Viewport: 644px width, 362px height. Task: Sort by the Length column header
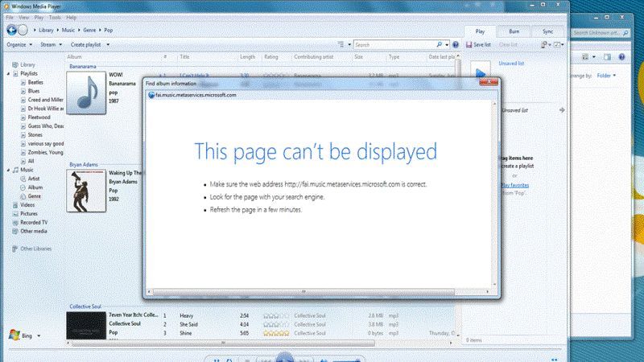[248, 57]
